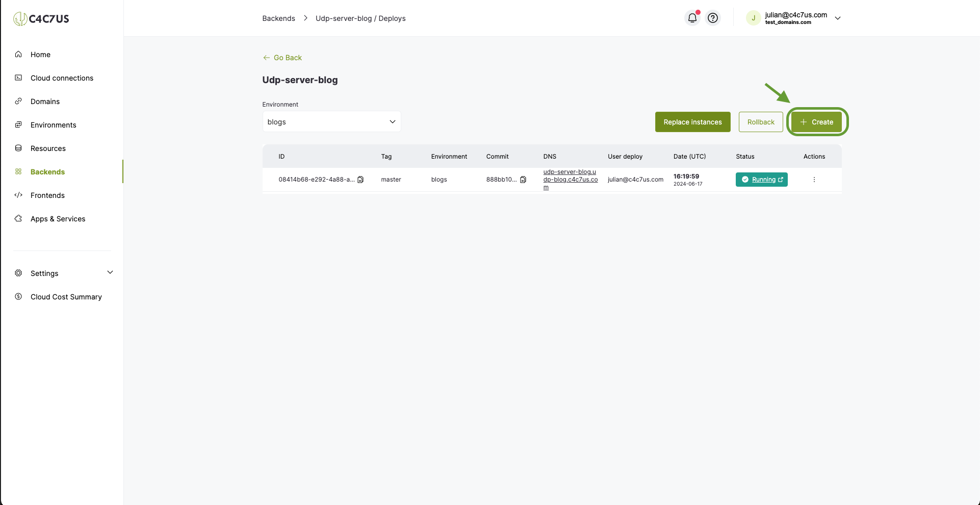This screenshot has height=505, width=980.
Task: Copy the deploy ID with copy icon
Action: tap(360, 180)
